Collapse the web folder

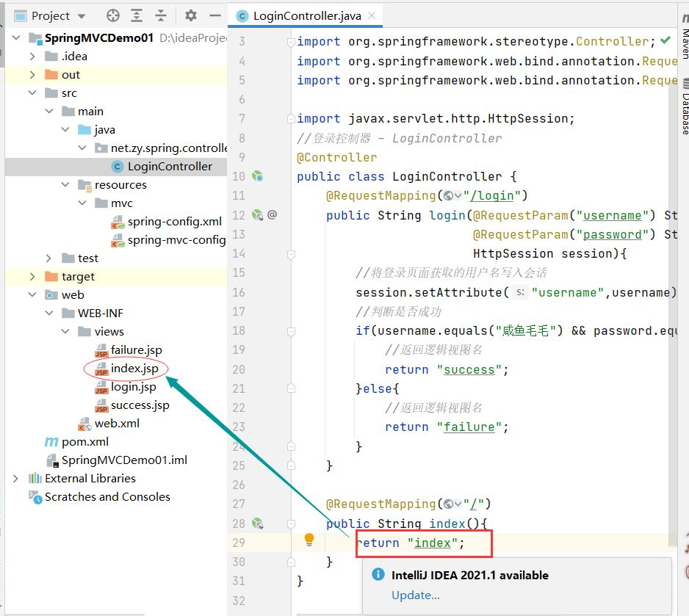32,295
